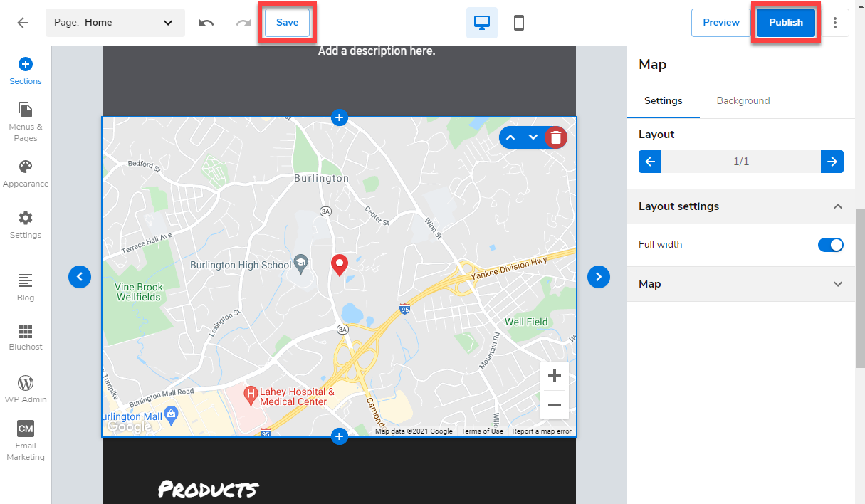Switch map section to previous layout arrow
865x504 pixels.
[x=80, y=277]
